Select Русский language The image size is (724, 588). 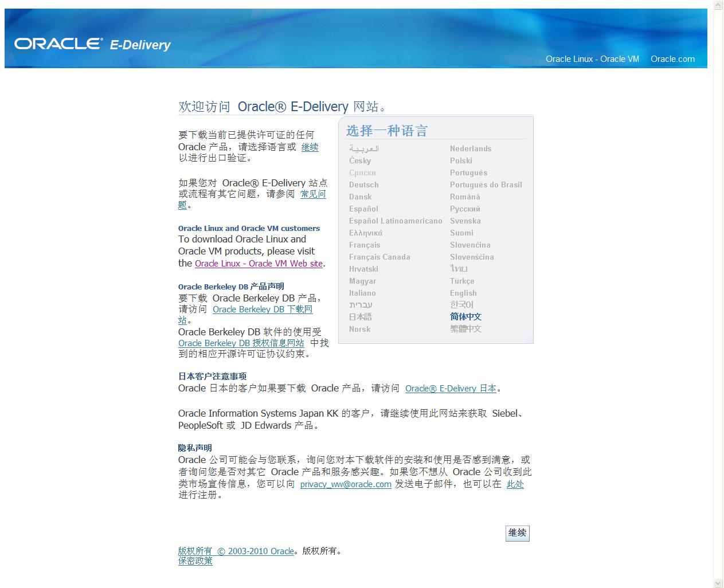[465, 209]
